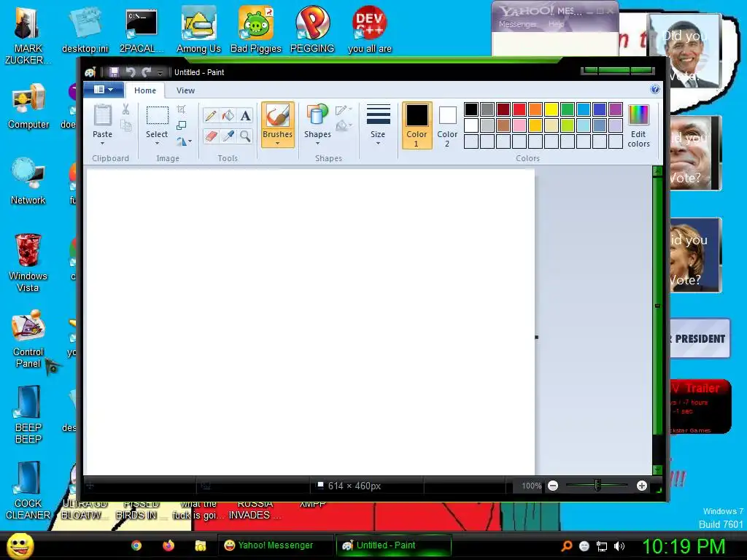
Task: Open the Select dropdown arrow
Action: click(x=157, y=144)
